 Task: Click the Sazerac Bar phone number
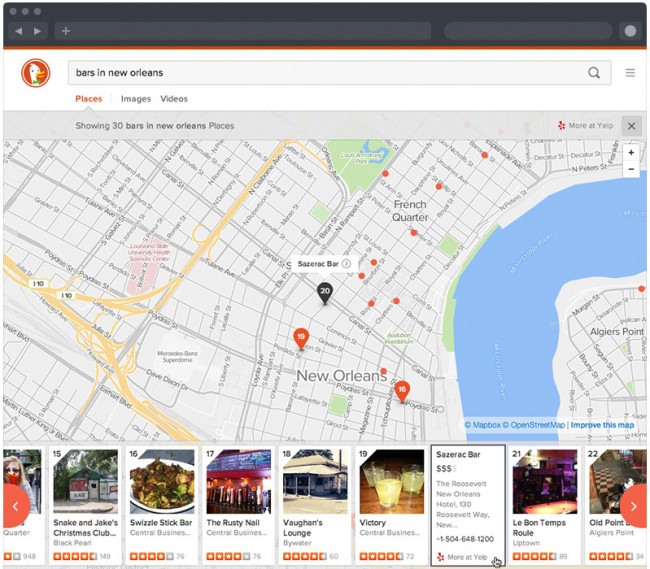(x=465, y=539)
